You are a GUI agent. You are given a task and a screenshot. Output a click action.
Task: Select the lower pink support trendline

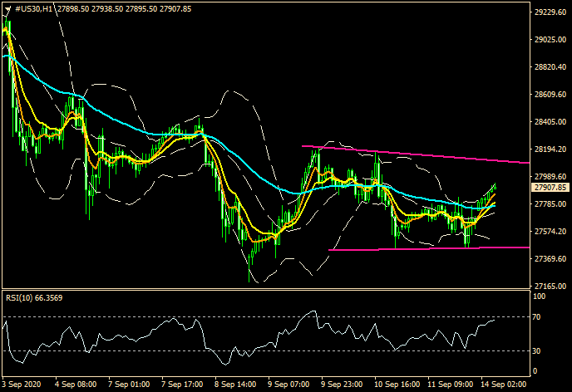tap(432, 247)
